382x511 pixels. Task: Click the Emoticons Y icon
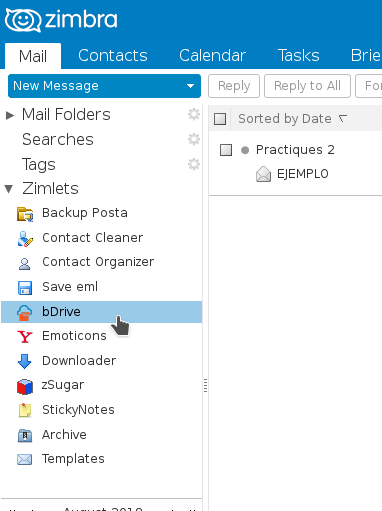[x=25, y=337]
